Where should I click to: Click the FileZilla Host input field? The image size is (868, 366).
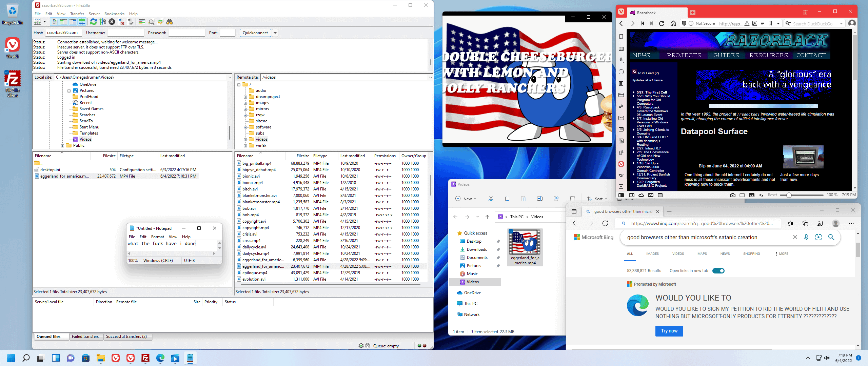[63, 33]
